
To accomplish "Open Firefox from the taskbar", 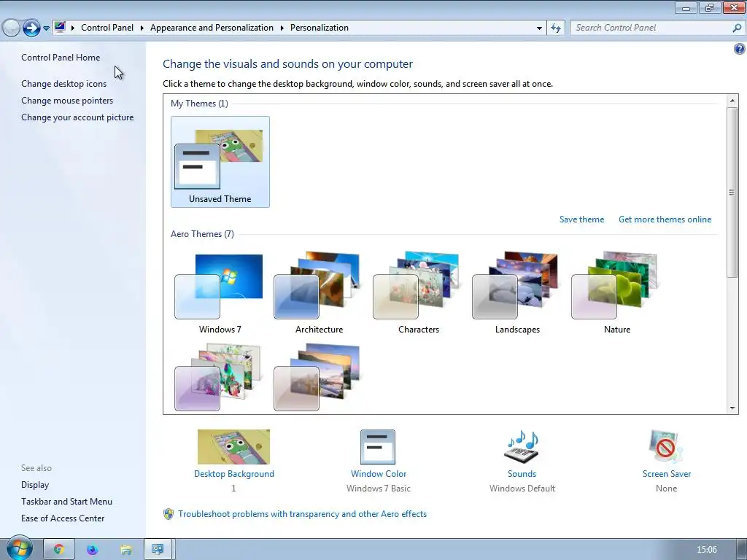I will pyautogui.click(x=92, y=550).
